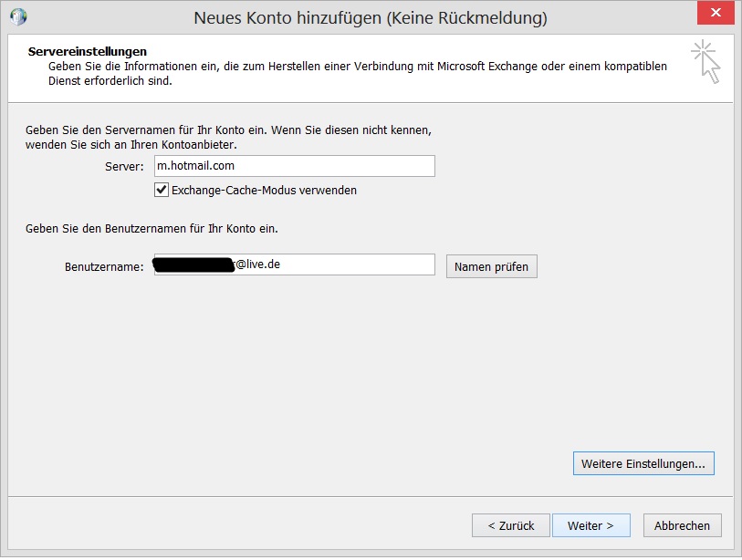The height and width of the screenshot is (560, 742).
Task: Cancel setup with Abbrechen button
Action: [x=682, y=525]
